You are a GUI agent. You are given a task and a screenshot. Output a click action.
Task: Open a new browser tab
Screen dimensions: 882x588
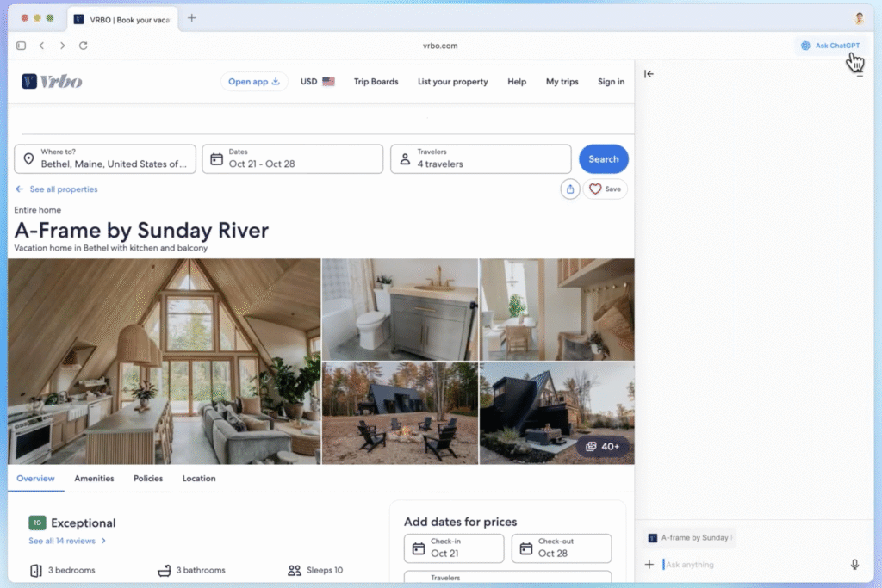point(191,18)
